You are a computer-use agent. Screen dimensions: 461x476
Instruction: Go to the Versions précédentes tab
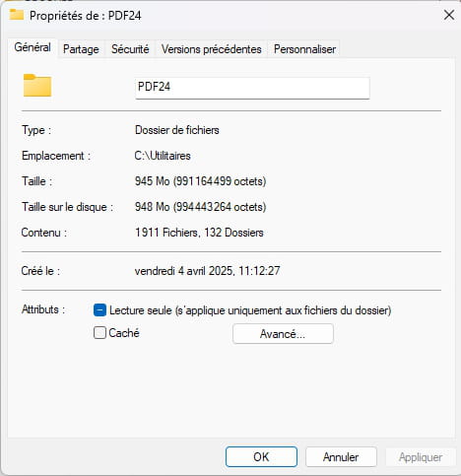tap(212, 49)
